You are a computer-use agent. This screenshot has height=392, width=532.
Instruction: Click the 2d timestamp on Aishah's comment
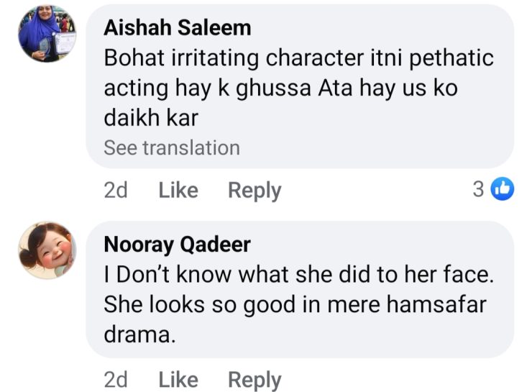[x=115, y=190]
